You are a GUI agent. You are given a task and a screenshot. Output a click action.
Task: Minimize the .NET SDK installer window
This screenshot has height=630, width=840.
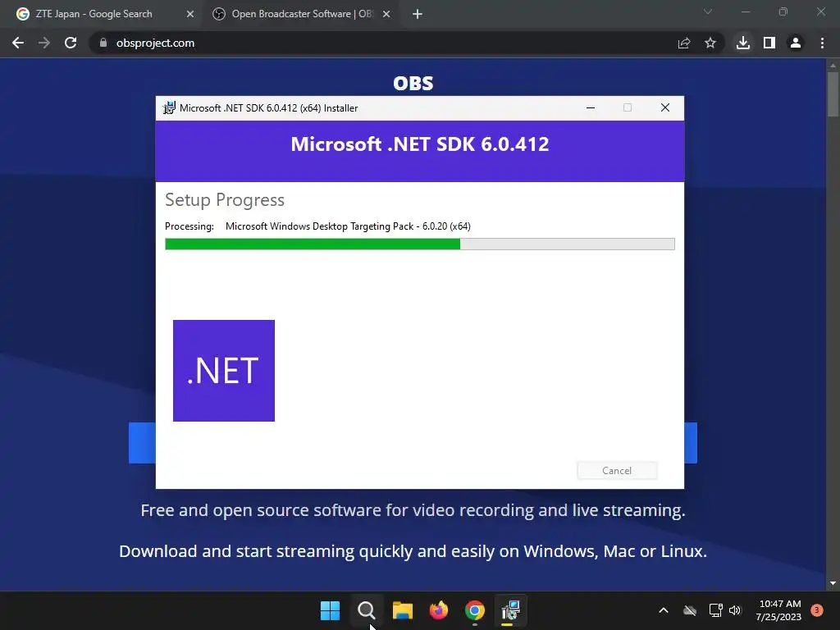point(591,107)
